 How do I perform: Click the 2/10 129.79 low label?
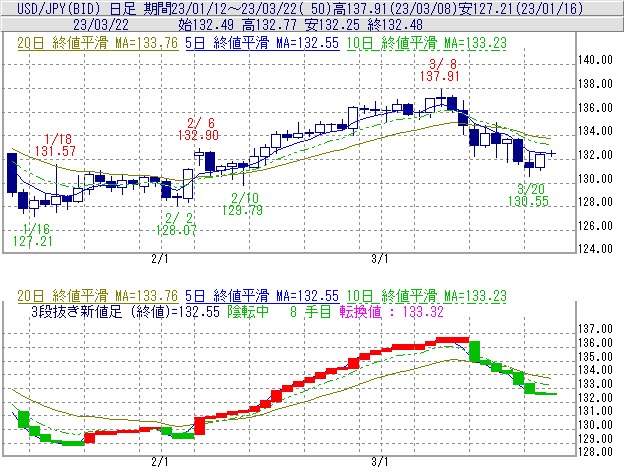tap(242, 204)
